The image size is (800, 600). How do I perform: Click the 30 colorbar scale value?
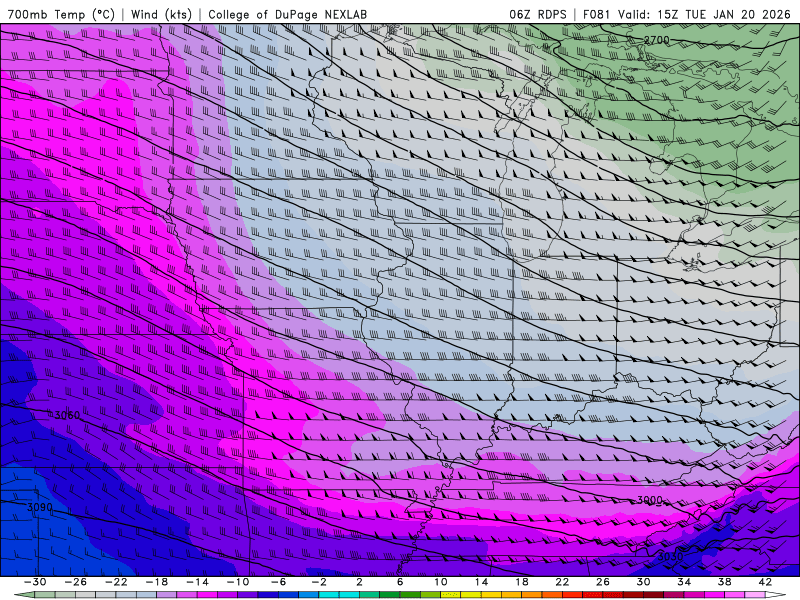[643, 582]
